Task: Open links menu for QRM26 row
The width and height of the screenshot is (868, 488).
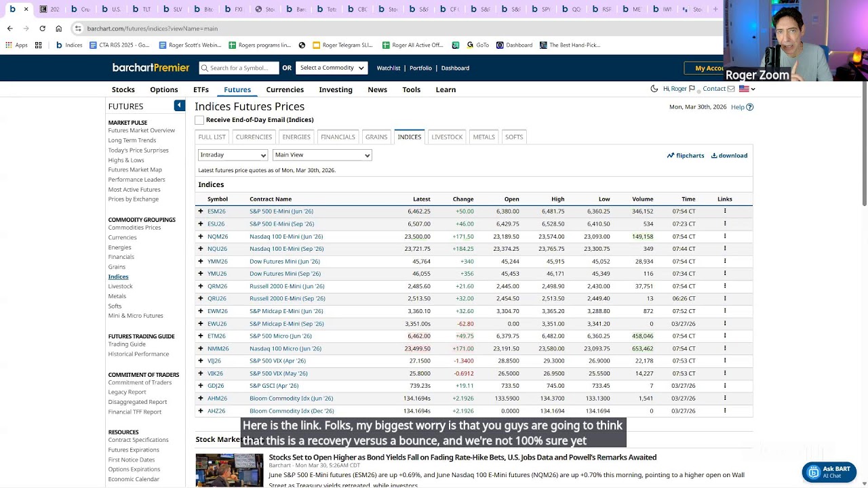Action: 725,286
